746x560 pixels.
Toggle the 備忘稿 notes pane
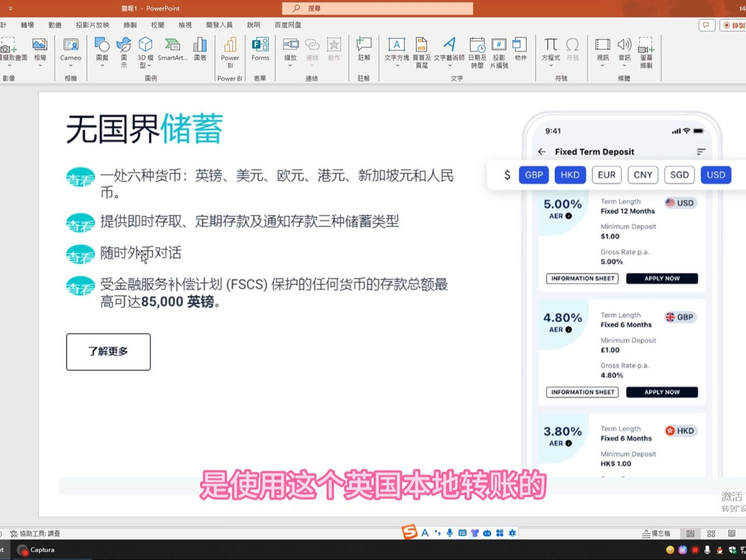tap(656, 534)
